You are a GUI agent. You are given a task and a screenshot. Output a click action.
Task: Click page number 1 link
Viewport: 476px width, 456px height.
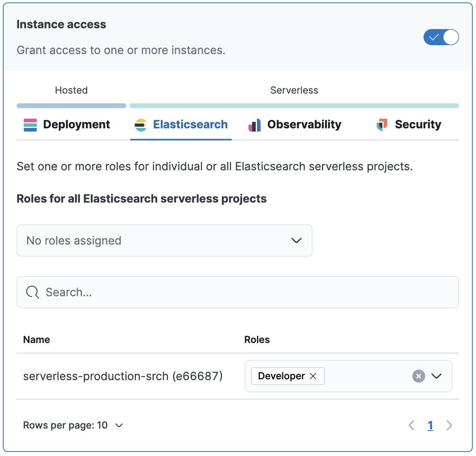pos(430,425)
